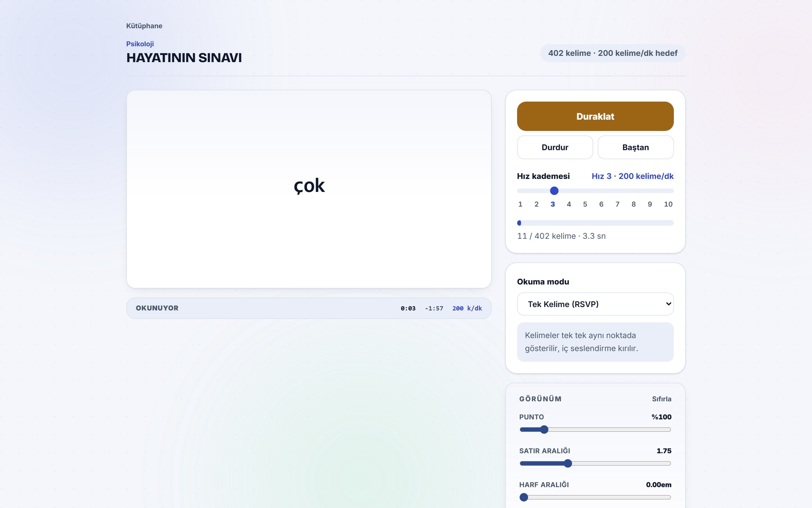
Task: Set speed level to 2 tick
Action: 537,204
